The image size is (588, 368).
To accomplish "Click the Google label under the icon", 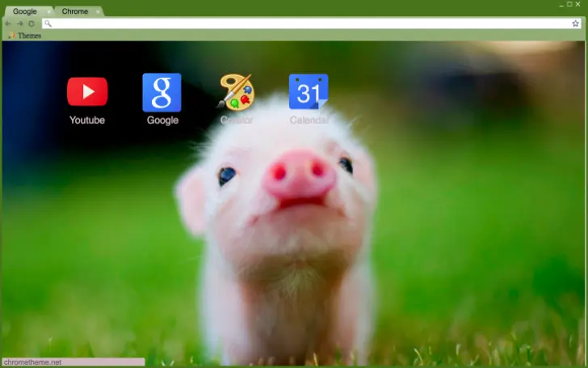I will point(162,121).
